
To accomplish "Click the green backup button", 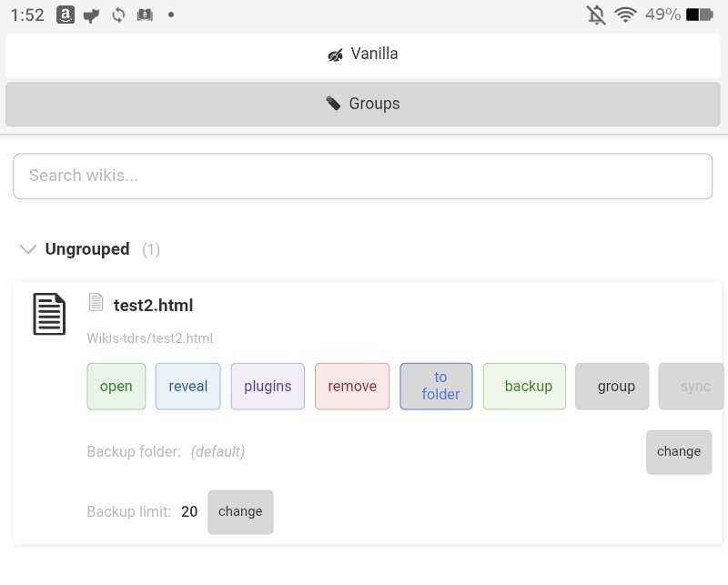I will pyautogui.click(x=524, y=387).
